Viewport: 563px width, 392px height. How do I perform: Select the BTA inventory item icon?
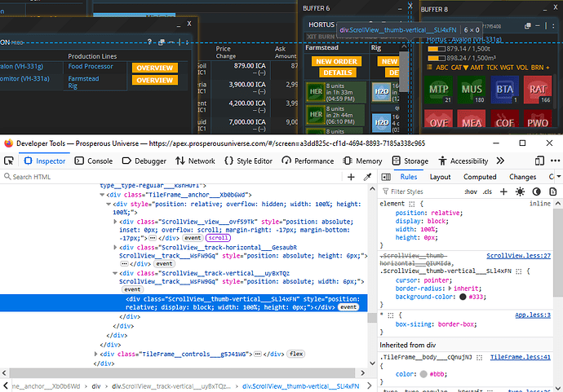[x=504, y=90]
